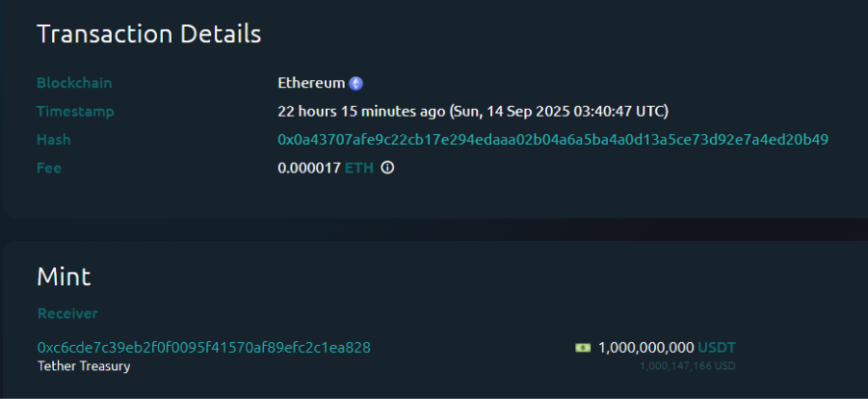Click the Tether Treasury label
868x399 pixels.
click(x=84, y=366)
